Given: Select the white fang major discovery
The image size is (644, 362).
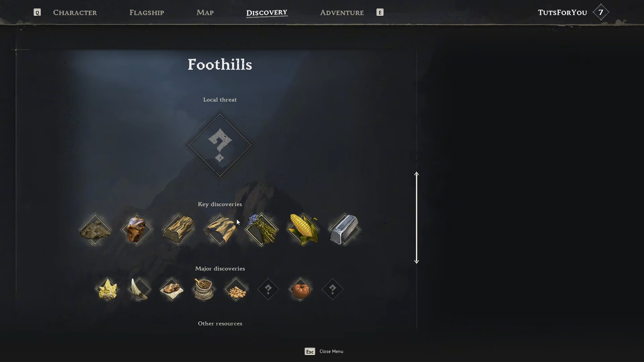Looking at the screenshot, I should [140, 289].
